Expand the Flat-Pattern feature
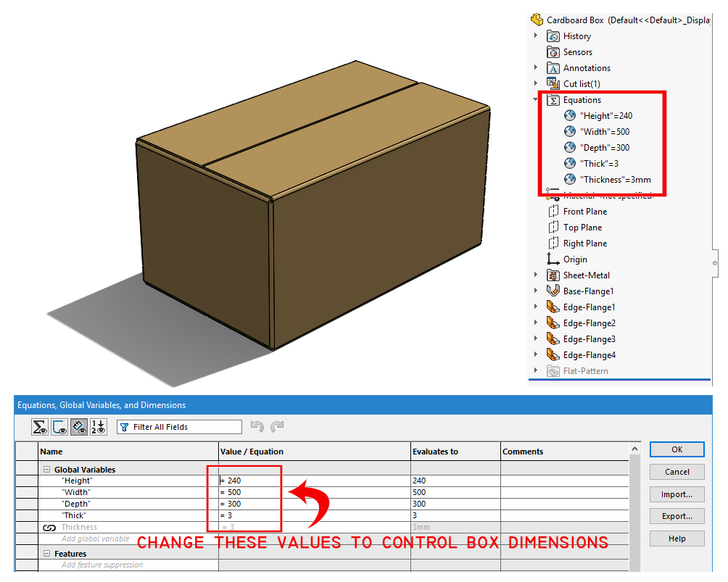728x582 pixels. click(536, 370)
